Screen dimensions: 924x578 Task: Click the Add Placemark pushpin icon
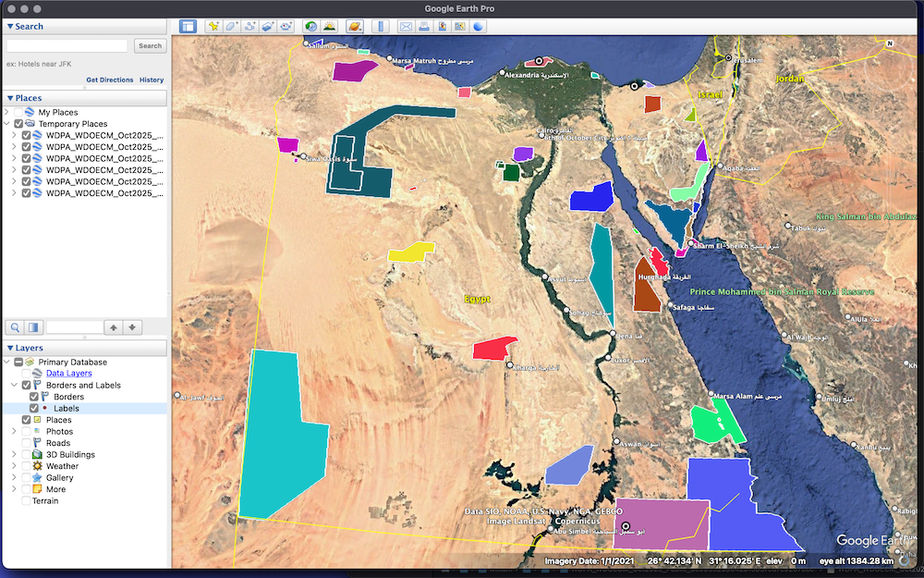click(x=213, y=26)
